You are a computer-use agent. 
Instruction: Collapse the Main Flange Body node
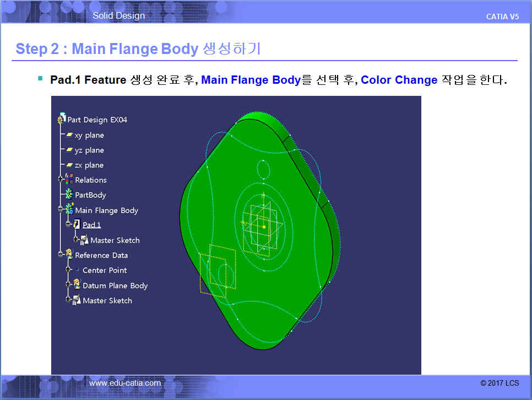[61, 209]
